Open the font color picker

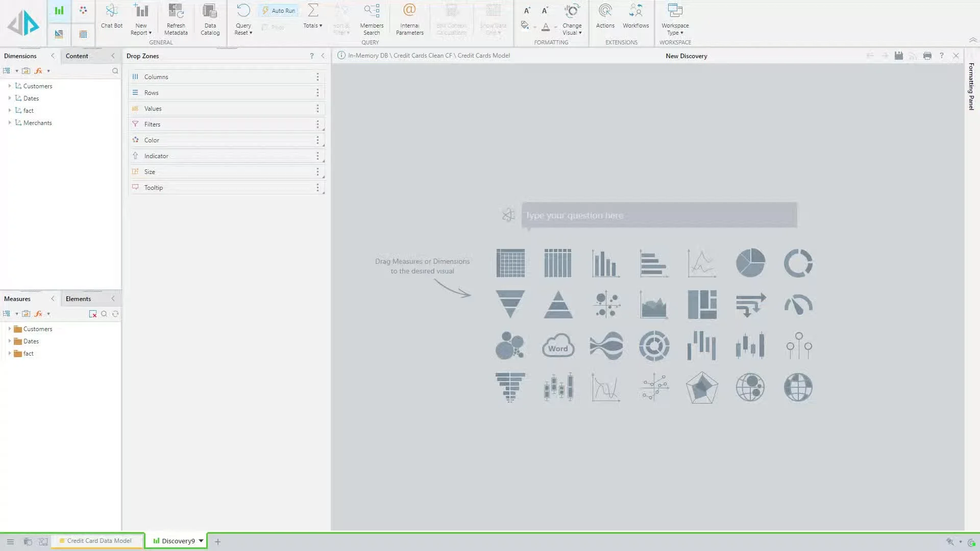click(x=546, y=27)
